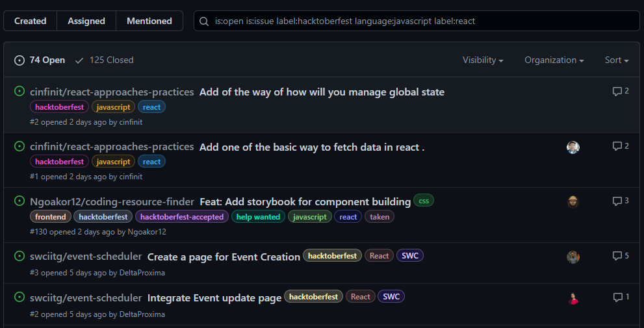
Task: Open the Organization dropdown
Action: pyautogui.click(x=554, y=60)
